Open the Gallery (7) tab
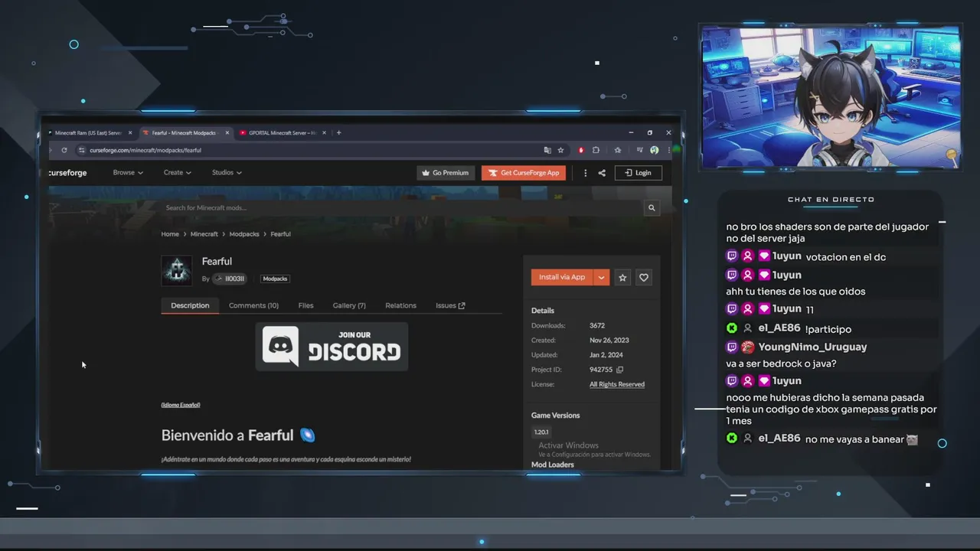 point(349,305)
